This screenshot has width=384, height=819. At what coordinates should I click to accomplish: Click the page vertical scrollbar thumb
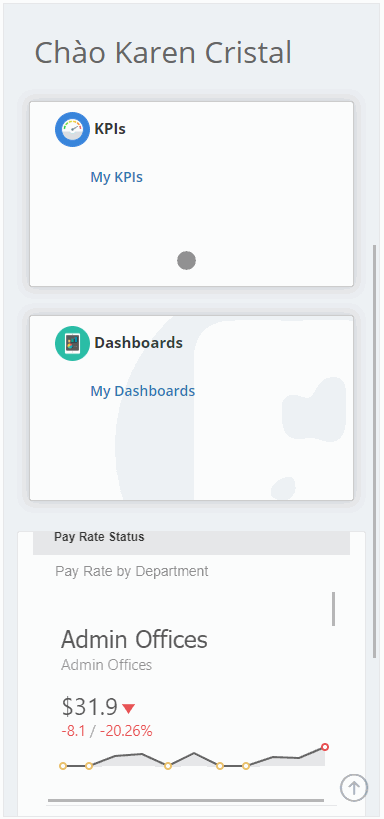[x=374, y=451]
